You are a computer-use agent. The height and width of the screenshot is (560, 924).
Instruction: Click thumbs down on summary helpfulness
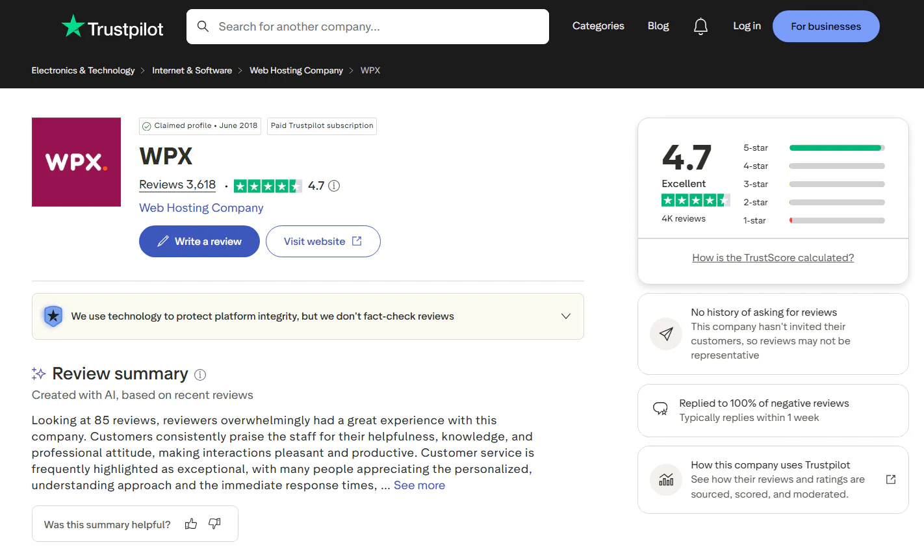point(214,524)
